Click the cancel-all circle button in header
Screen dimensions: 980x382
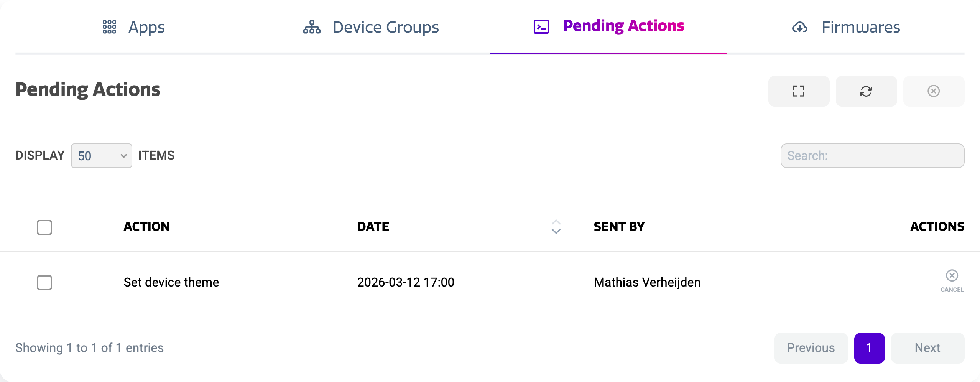tap(934, 91)
